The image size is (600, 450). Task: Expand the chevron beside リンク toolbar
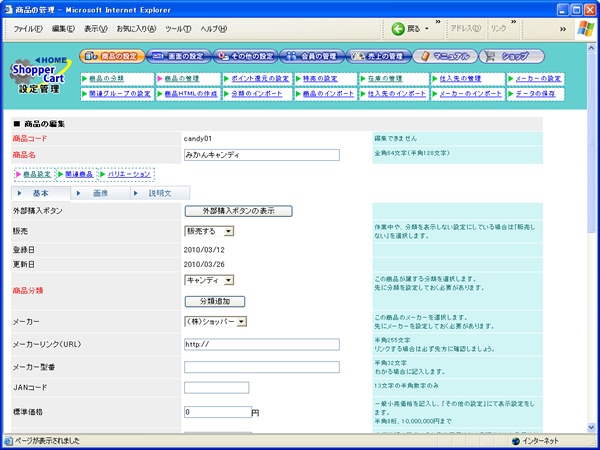click(514, 22)
